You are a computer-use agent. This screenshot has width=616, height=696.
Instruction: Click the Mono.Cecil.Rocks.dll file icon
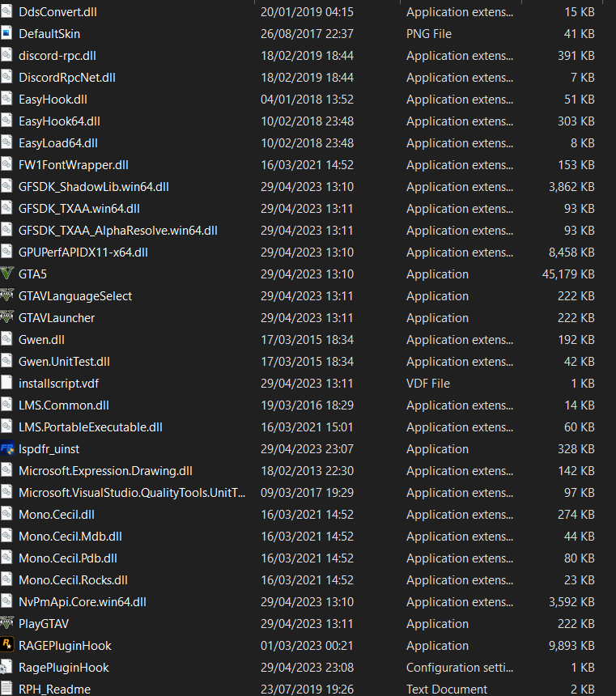(x=6, y=579)
